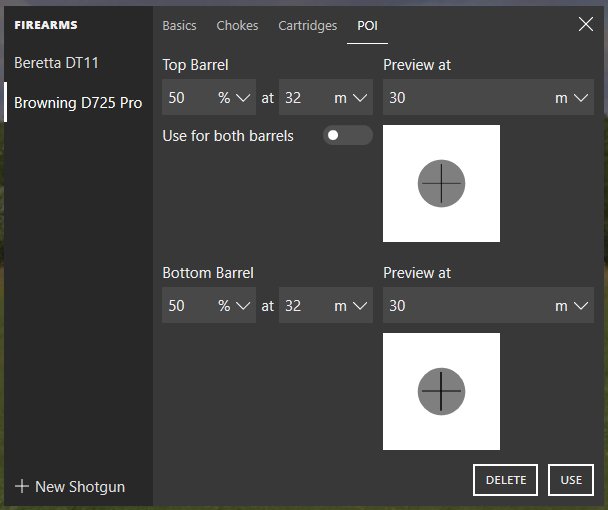Viewport: 608px width, 510px height.
Task: Click Top Barrel POI crosshair preview
Action: pyautogui.click(x=441, y=184)
